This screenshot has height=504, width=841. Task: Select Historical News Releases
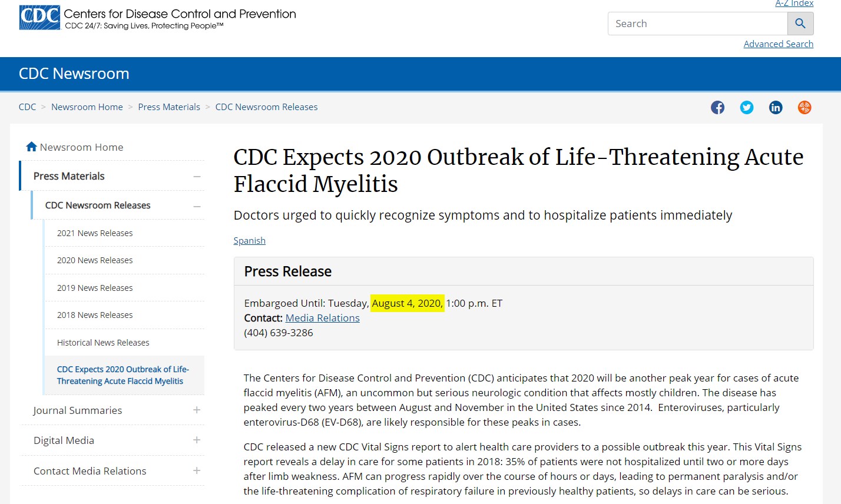[x=103, y=343]
